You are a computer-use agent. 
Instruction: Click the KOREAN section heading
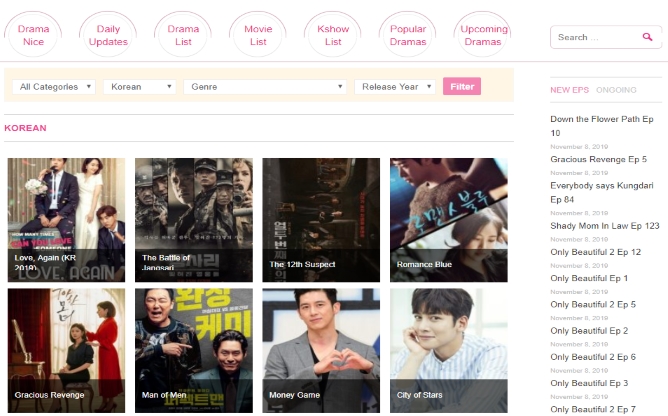coord(25,128)
